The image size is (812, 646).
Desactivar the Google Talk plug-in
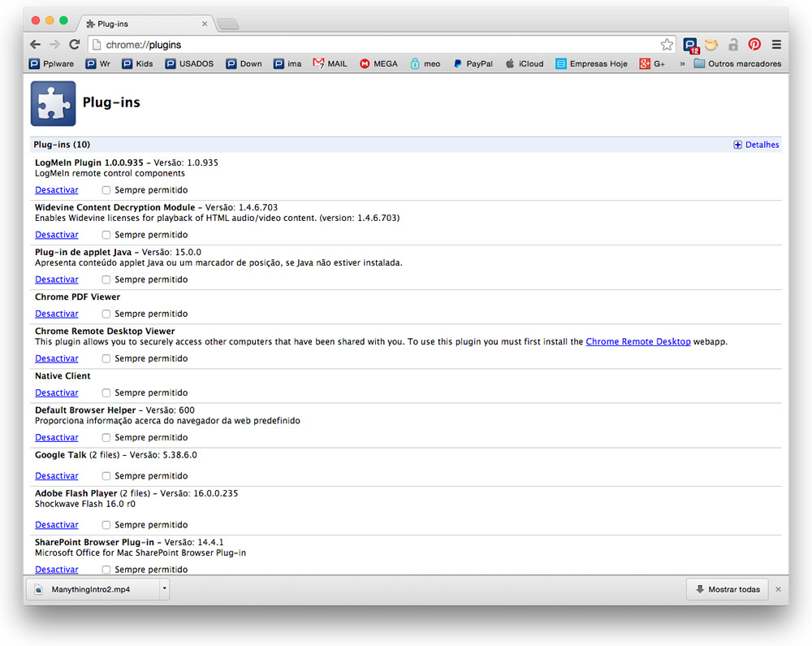(x=57, y=476)
